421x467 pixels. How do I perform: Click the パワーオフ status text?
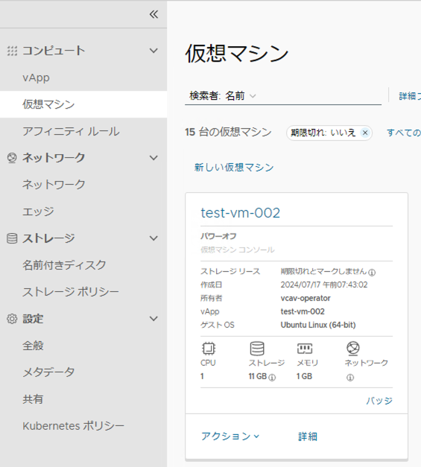point(219,236)
